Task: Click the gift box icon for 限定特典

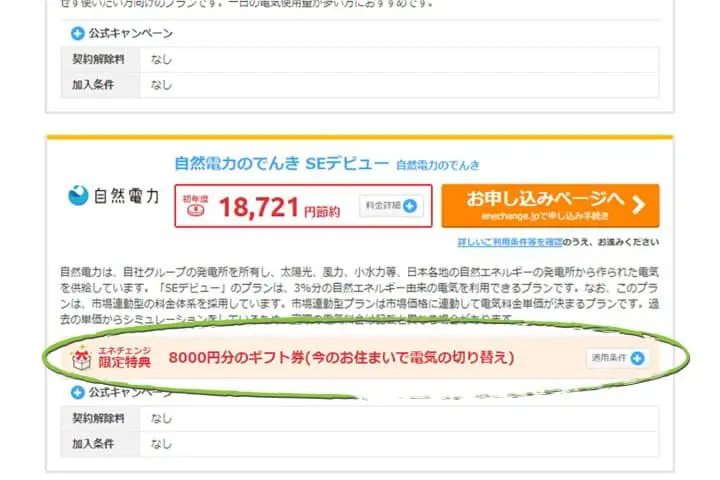Action: pyautogui.click(x=80, y=357)
